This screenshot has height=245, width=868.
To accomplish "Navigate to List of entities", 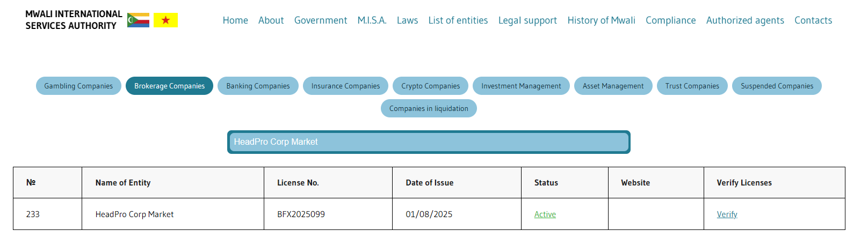I will click(458, 20).
